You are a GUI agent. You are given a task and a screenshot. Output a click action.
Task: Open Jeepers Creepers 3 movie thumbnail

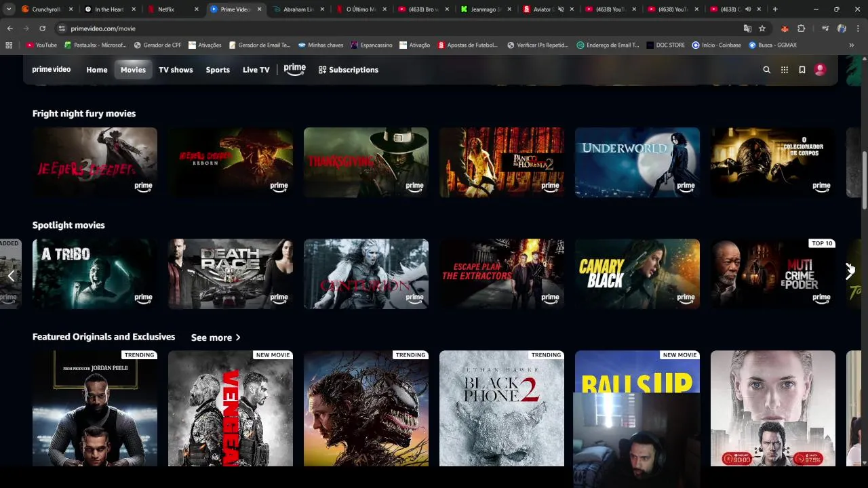95,163
